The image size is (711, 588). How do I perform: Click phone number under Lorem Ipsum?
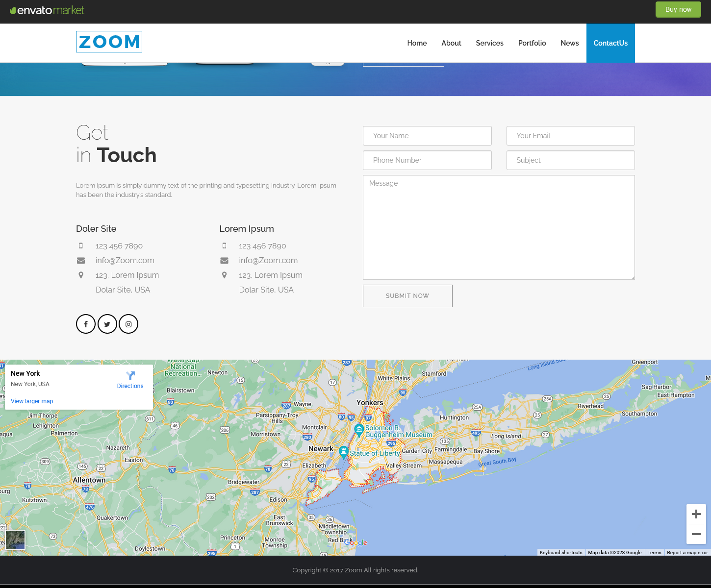tap(262, 245)
